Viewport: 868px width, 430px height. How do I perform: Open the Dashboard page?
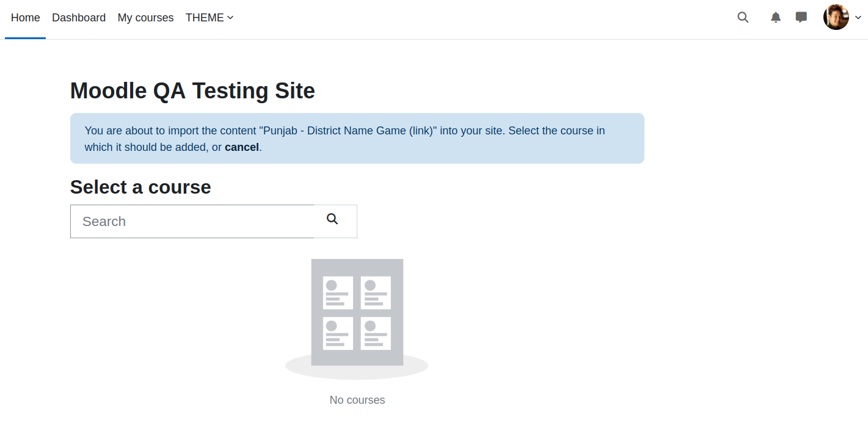coord(79,18)
